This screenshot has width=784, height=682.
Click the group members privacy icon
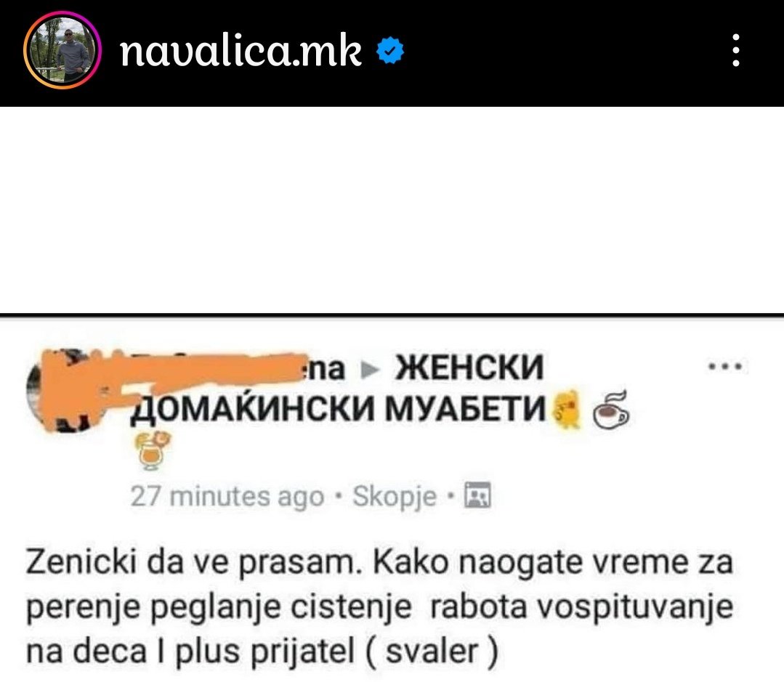[477, 495]
